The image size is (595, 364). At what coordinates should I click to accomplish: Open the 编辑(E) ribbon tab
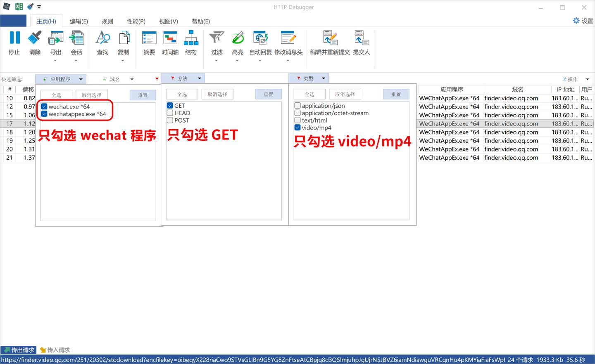coord(79,21)
